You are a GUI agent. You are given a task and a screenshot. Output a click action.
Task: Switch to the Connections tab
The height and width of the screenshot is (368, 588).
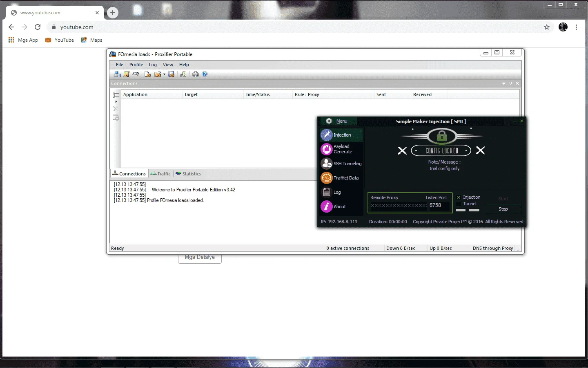(129, 174)
